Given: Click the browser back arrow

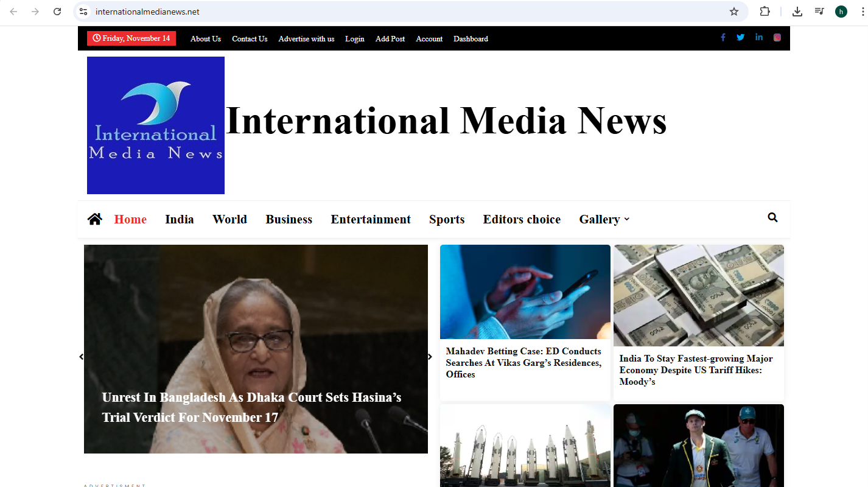Looking at the screenshot, I should [x=13, y=12].
